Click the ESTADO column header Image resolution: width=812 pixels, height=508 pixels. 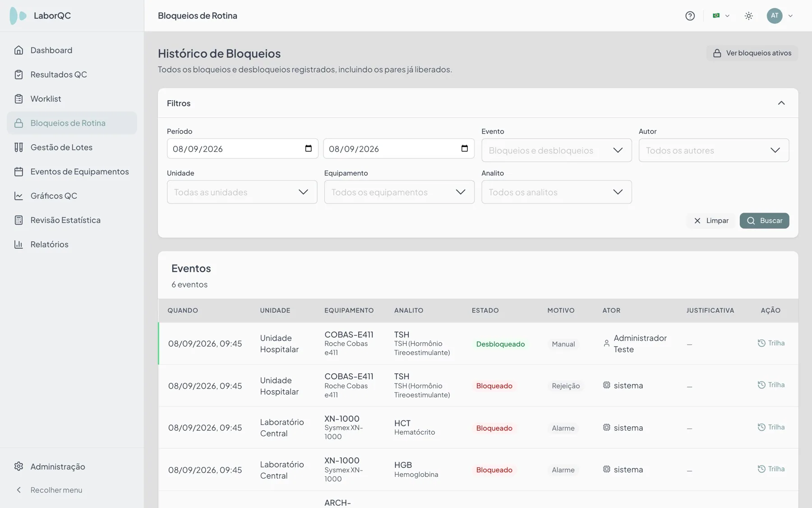point(485,311)
